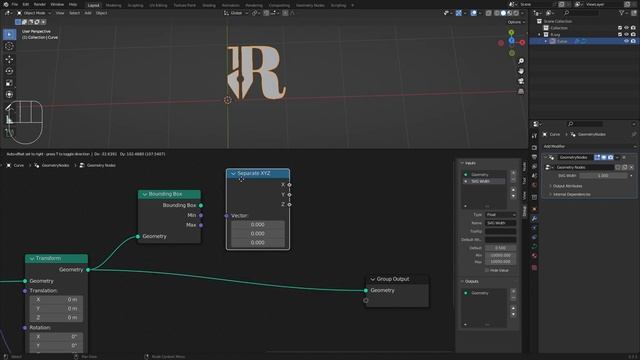640x360 pixels.
Task: Switch to the Modeling workspace tab
Action: point(113,5)
